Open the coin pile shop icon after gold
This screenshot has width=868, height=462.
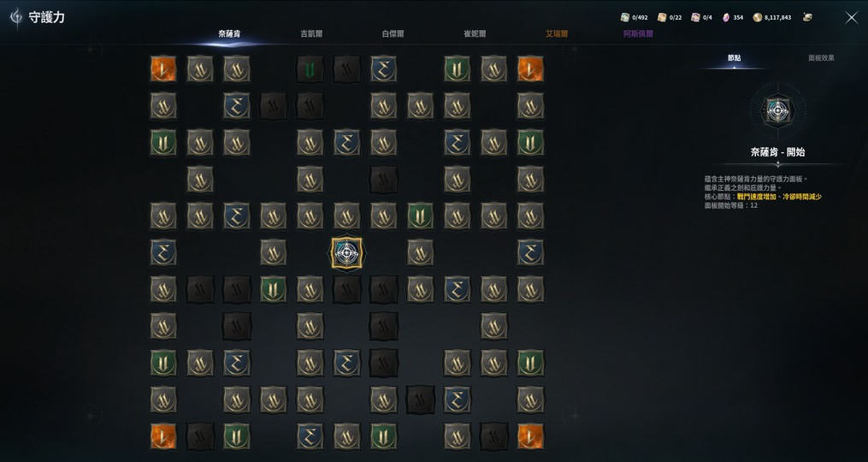click(807, 17)
